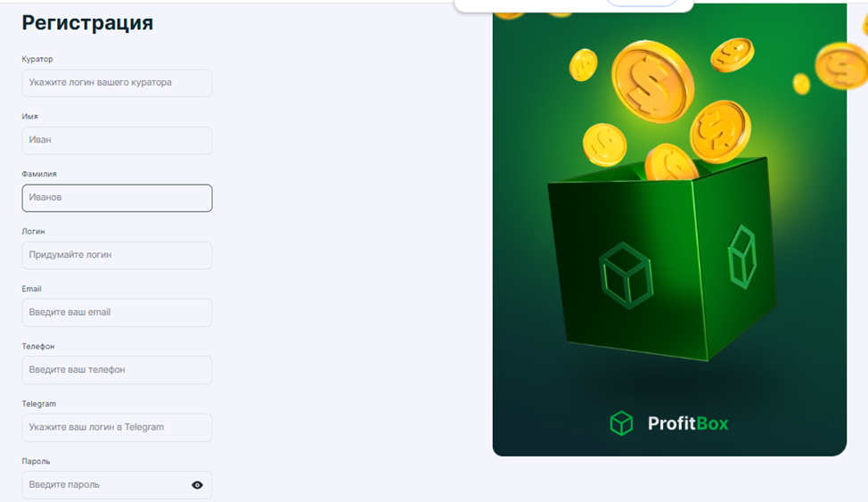Click the Куратор field label
The image size is (868, 502).
tap(37, 59)
